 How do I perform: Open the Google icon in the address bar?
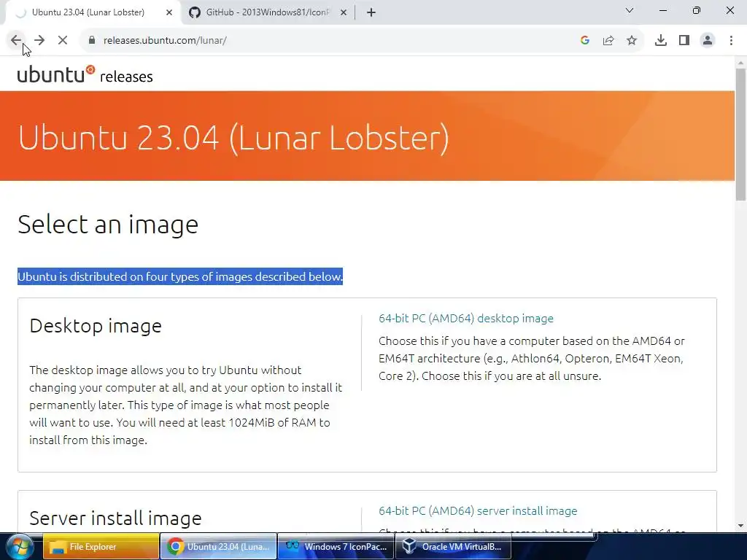(x=585, y=41)
